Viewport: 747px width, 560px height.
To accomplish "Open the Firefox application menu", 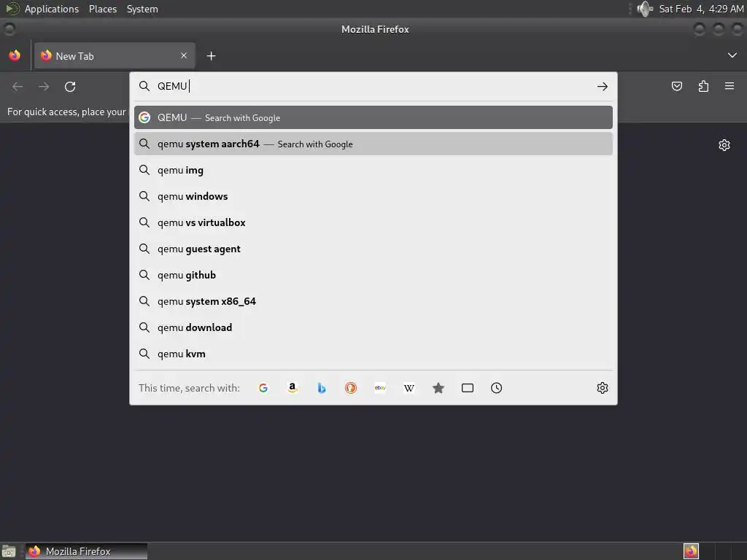I will tap(729, 86).
